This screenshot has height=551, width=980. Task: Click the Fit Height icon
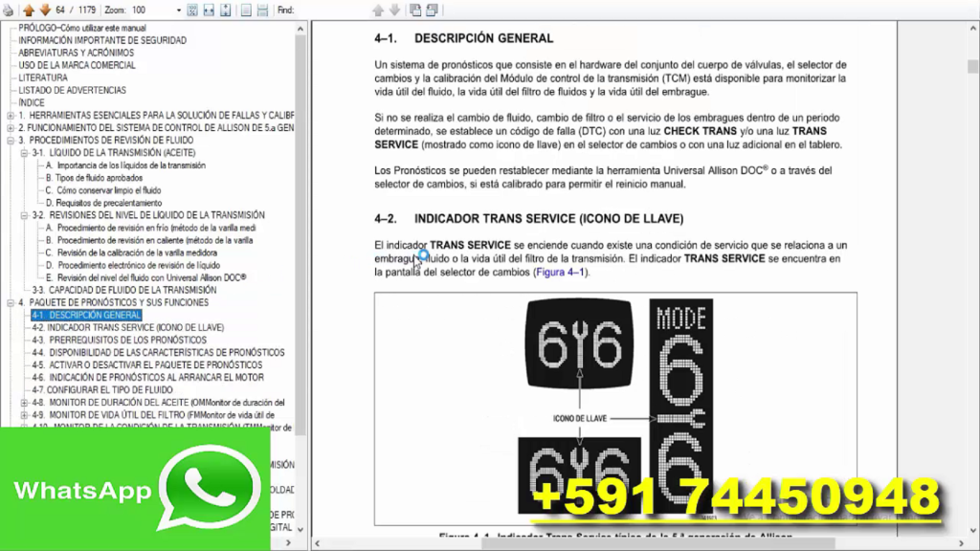point(225,9)
